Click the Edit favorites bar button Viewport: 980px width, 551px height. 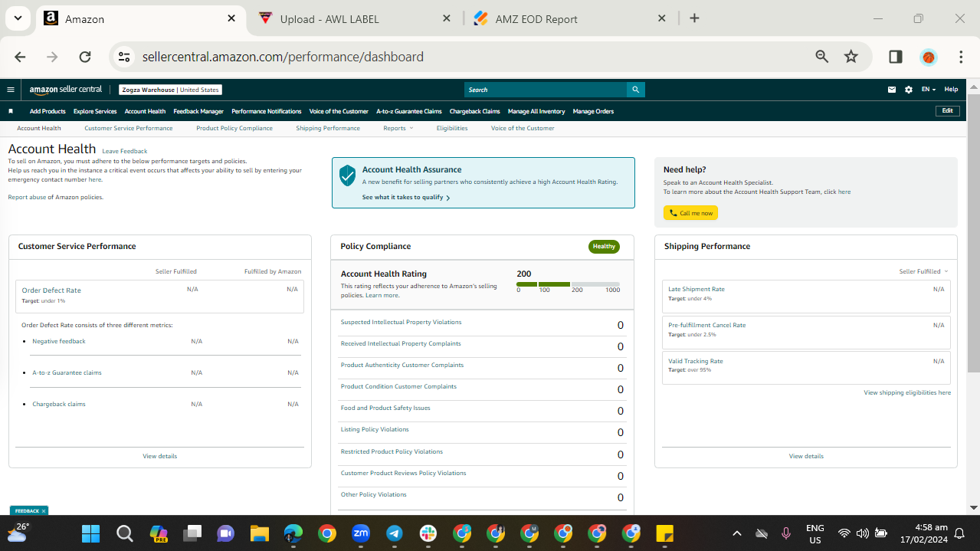click(x=948, y=111)
